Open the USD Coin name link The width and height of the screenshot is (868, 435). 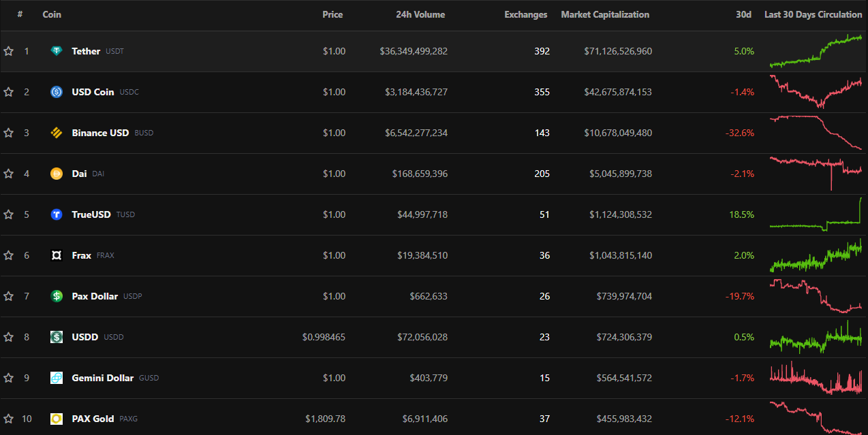coord(93,92)
